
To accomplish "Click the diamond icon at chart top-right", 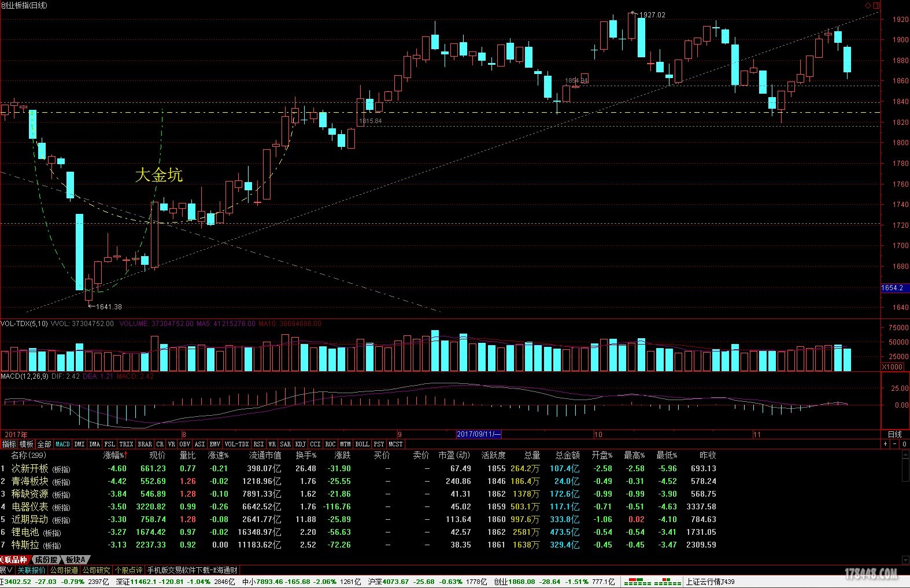I will tap(868, 5).
